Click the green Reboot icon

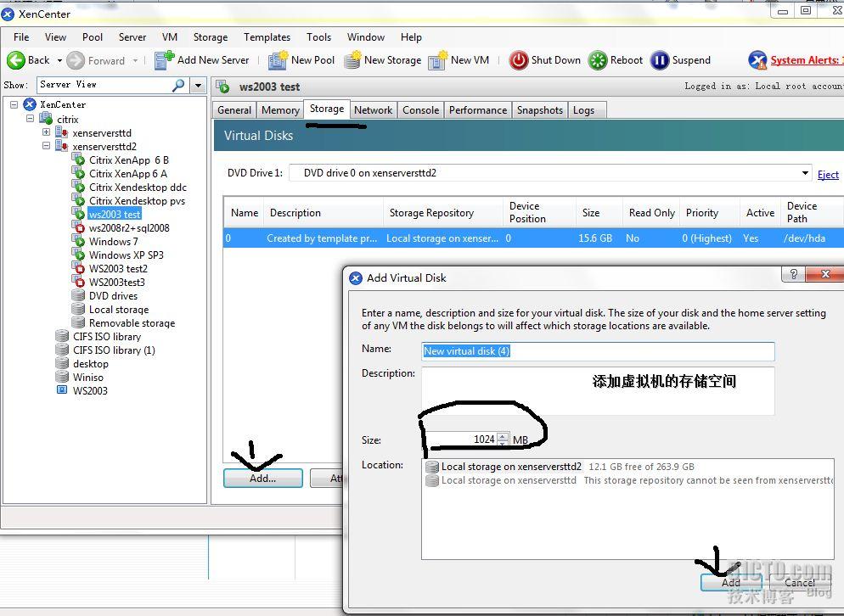tap(598, 60)
